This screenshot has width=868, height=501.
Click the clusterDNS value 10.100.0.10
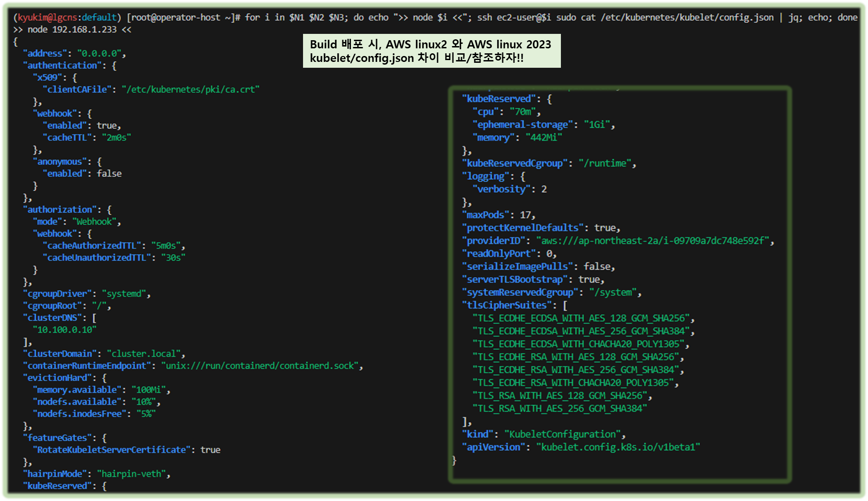(x=65, y=330)
